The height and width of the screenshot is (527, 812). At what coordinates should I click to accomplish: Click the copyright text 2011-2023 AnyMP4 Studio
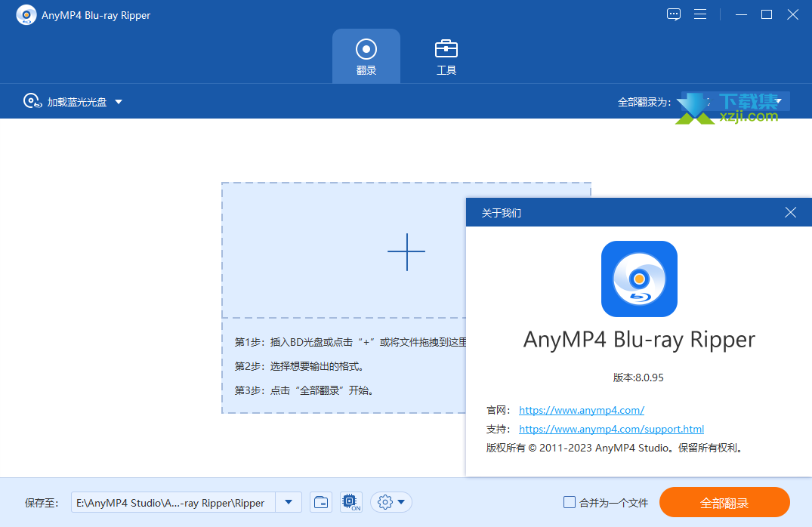tap(615, 448)
